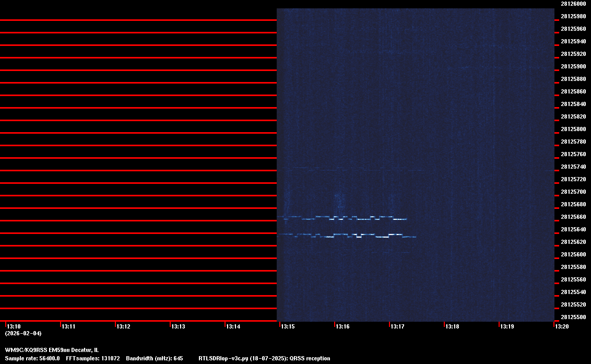Click the 28125900 frequency scale label
The height and width of the screenshot is (364, 591).
tap(573, 66)
